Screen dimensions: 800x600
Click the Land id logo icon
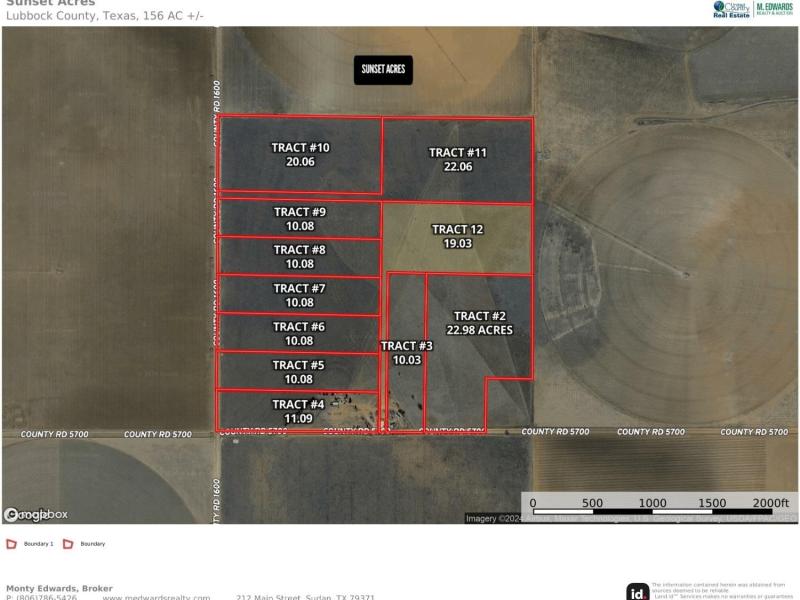coord(637,591)
